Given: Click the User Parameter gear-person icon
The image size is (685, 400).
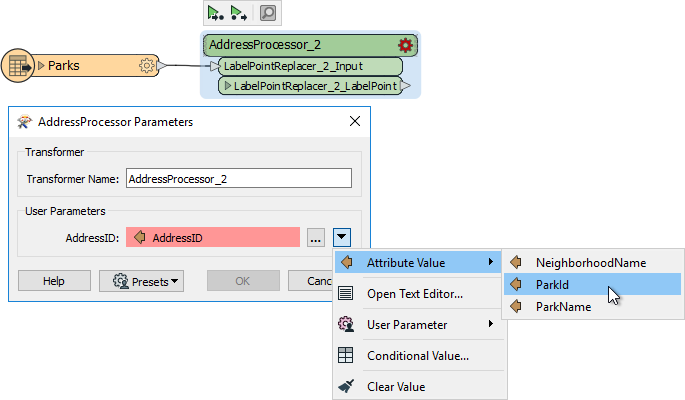Looking at the screenshot, I should click(x=346, y=324).
